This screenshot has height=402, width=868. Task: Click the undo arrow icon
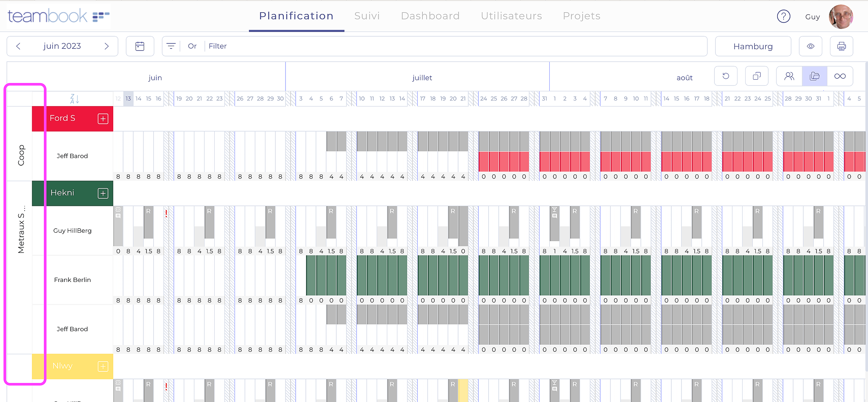726,76
